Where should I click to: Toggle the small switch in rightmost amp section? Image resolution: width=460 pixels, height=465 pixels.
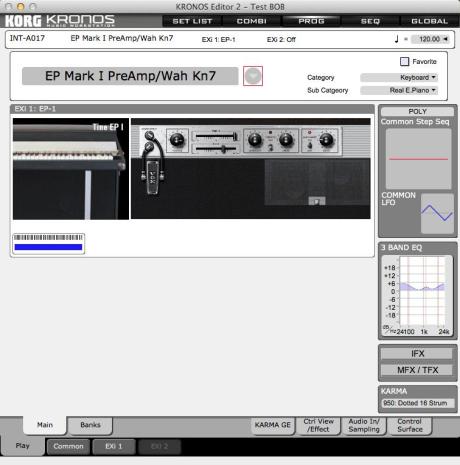310,146
